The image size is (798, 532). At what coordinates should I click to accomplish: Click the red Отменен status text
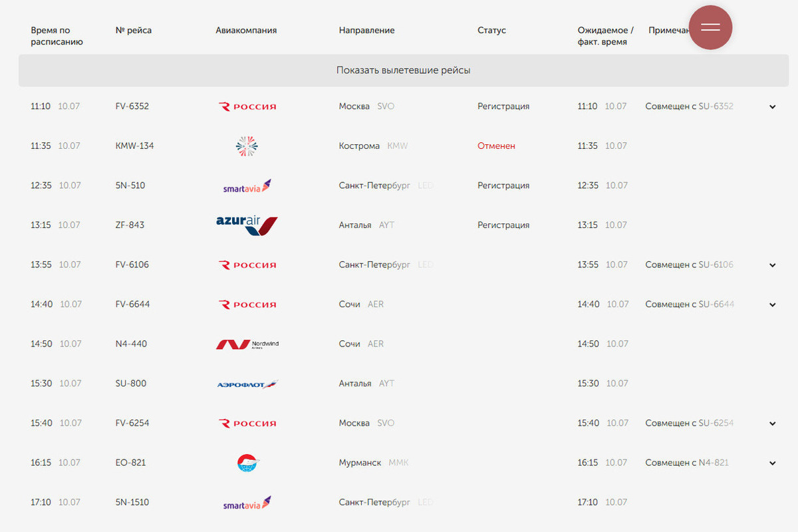pos(496,146)
